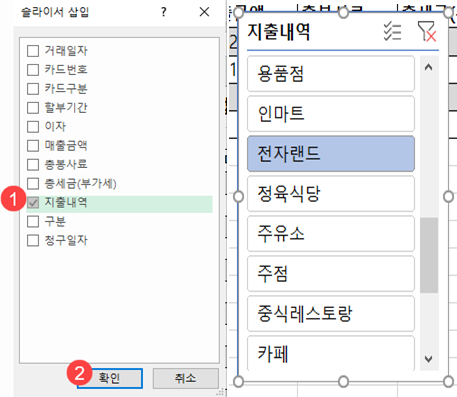
Task: Confirm with the 확인 button
Action: [x=110, y=378]
